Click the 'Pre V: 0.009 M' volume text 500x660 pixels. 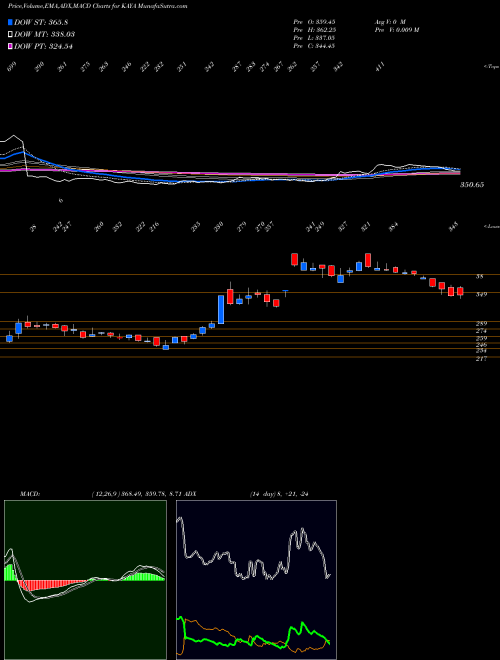[x=396, y=30]
